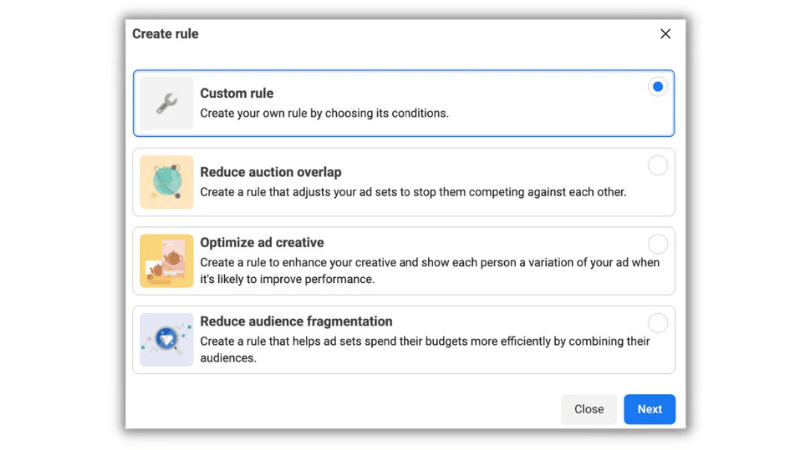
Task: Click the 'Create rule' dialog title
Action: pyautogui.click(x=165, y=34)
